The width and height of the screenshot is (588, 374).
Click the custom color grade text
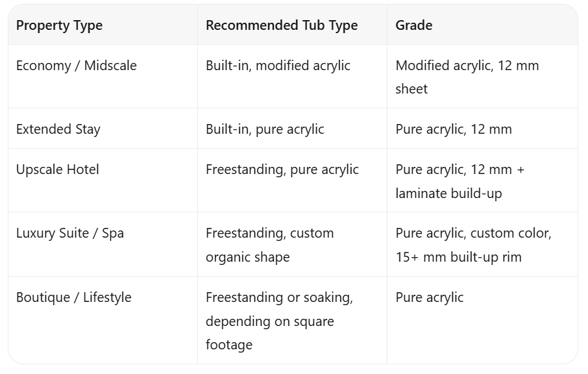coord(510,233)
